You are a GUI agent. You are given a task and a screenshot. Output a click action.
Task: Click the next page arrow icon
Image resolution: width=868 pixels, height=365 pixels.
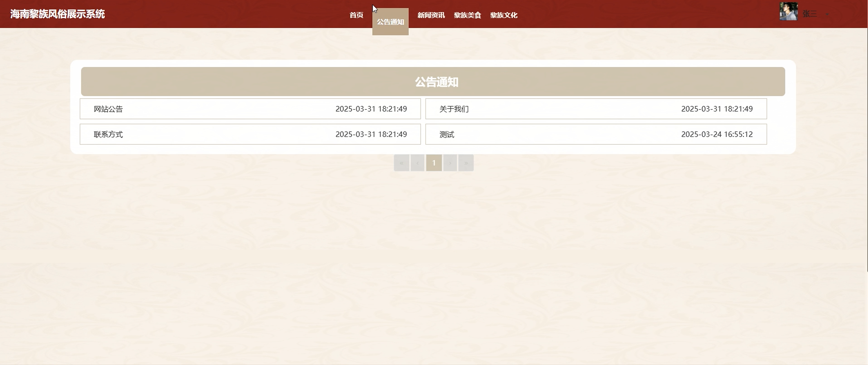(450, 163)
